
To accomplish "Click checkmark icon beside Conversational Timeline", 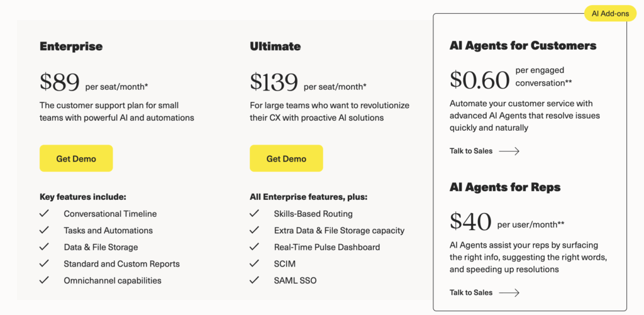I will (45, 214).
